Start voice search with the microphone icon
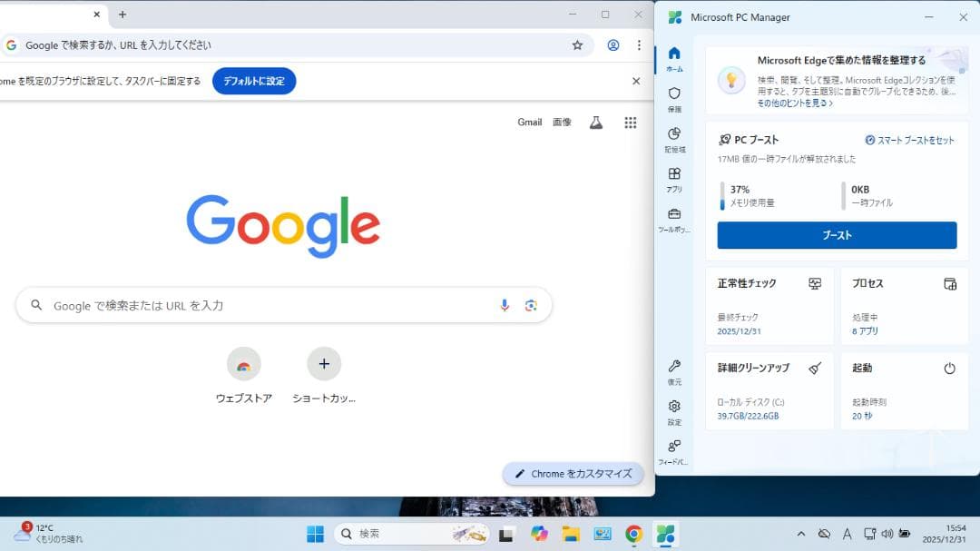980x551 pixels. 505,306
